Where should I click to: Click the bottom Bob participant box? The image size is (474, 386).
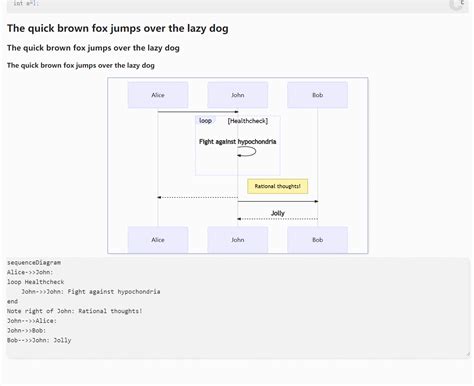pyautogui.click(x=318, y=240)
